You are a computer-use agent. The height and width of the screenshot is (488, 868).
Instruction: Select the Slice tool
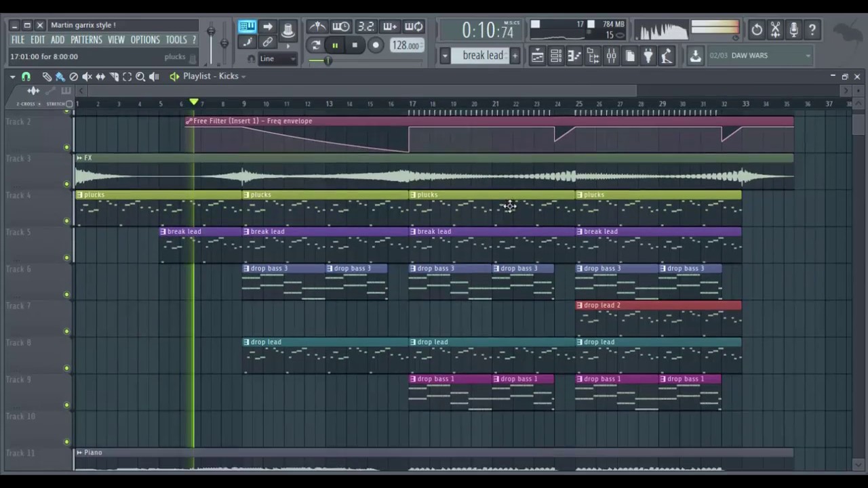point(114,77)
